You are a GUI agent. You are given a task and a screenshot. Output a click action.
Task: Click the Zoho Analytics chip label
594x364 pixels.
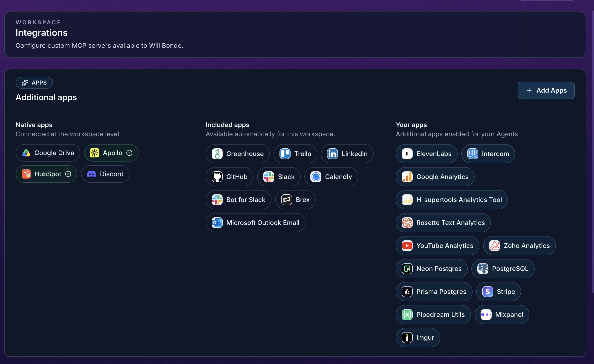point(527,246)
